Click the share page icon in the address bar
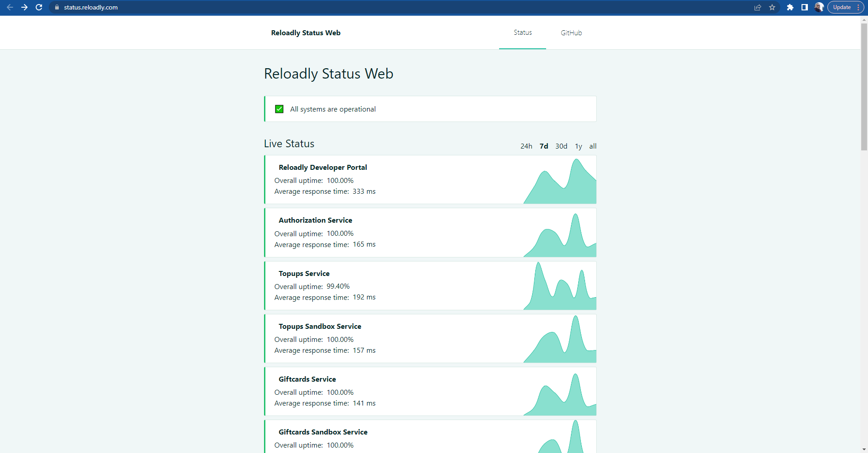The height and width of the screenshot is (453, 868). click(758, 7)
